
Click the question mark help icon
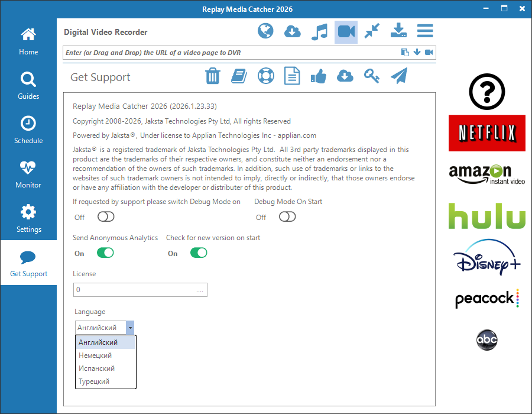click(487, 91)
